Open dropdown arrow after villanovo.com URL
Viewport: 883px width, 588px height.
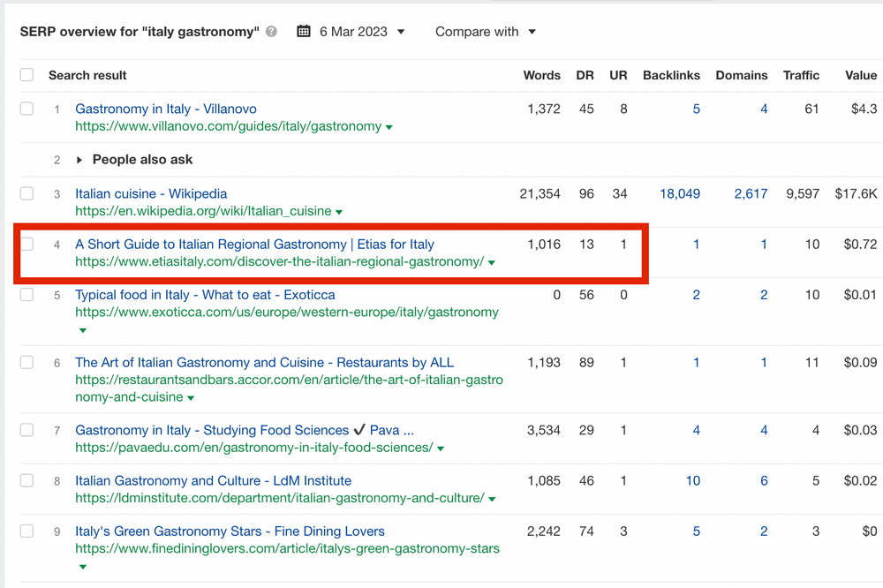(389, 127)
